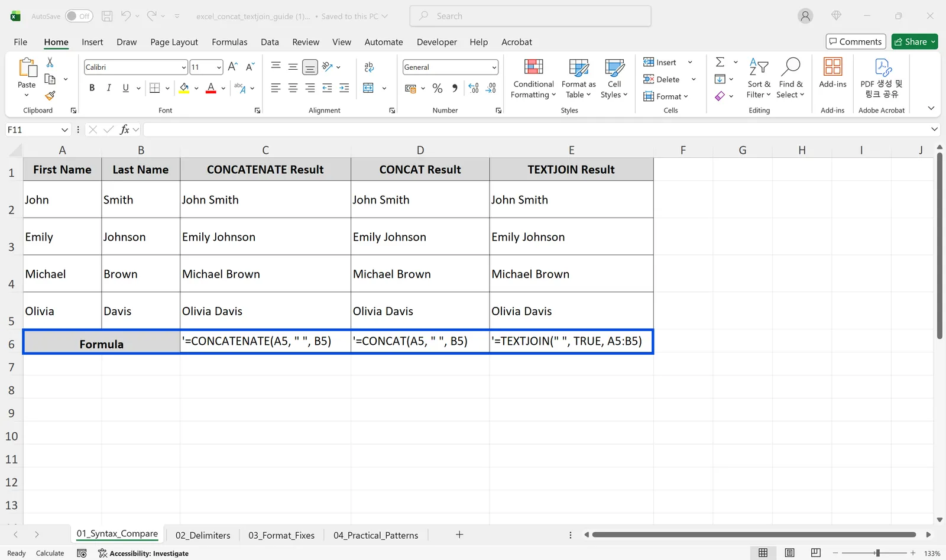Switch to Page Layout view
This screenshot has width=946, height=560.
pos(789,553)
